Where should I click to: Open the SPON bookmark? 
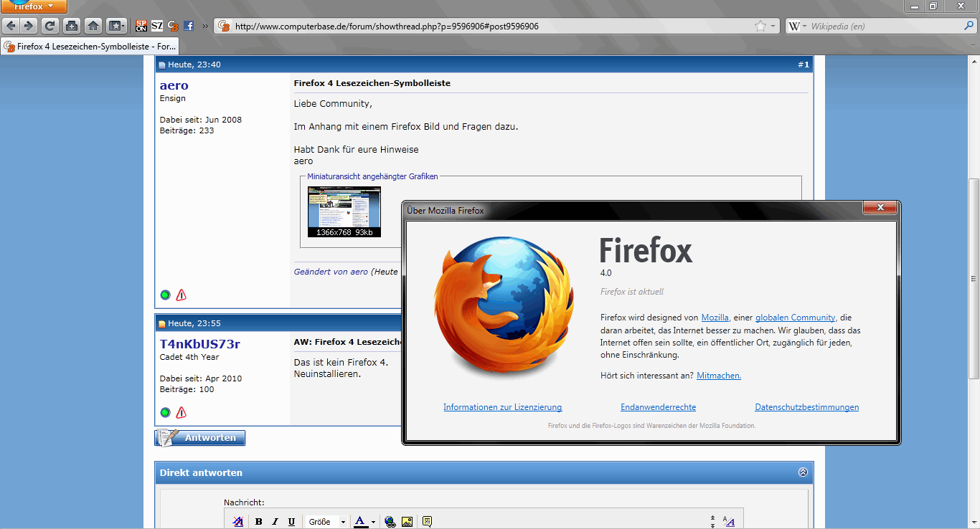point(141,26)
